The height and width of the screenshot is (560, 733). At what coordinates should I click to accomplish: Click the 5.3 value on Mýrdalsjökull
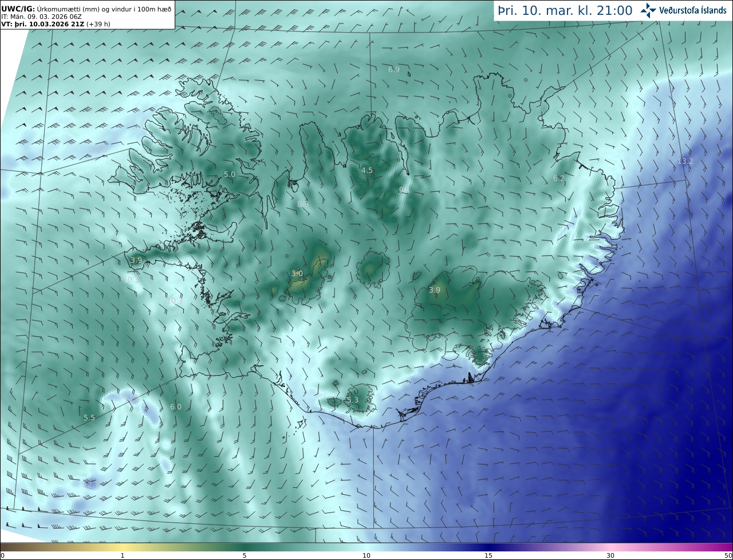click(x=352, y=400)
